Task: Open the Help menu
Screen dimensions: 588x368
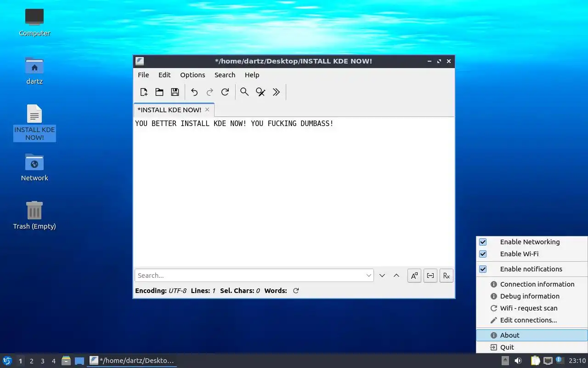Action: click(x=252, y=75)
